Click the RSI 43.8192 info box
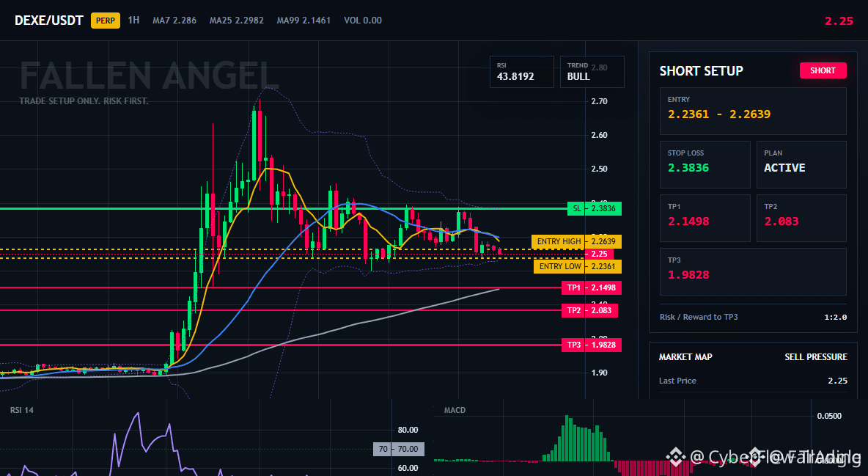 [x=521, y=71]
